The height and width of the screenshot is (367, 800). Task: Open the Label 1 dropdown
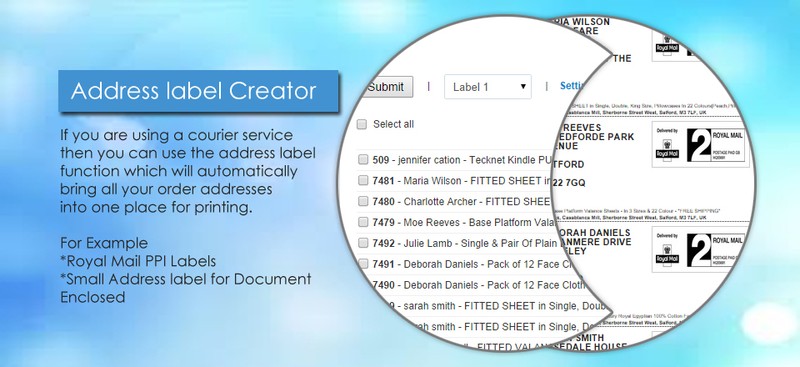(488, 87)
